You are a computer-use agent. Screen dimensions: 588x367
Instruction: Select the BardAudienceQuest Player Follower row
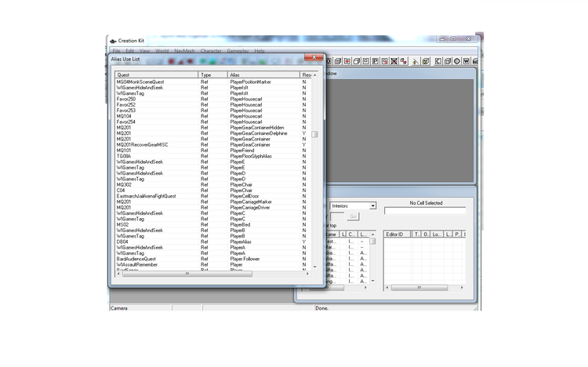[x=212, y=259]
